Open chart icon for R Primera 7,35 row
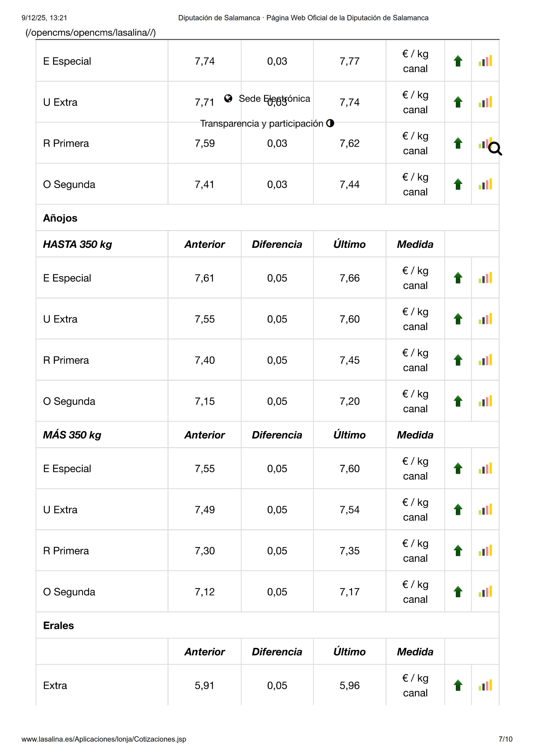The image size is (534, 756). click(485, 551)
